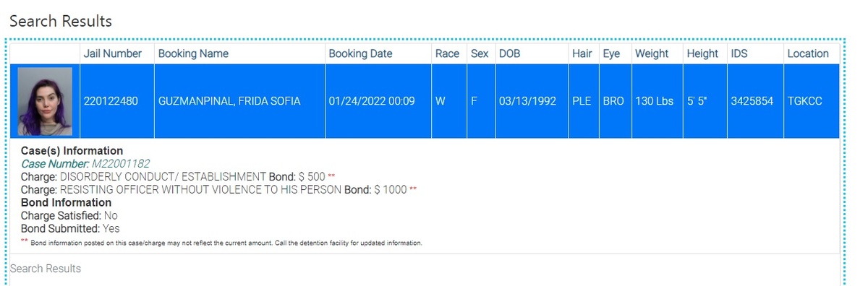Image resolution: width=868 pixels, height=286 pixels.
Task: Click the Sex column header
Action: [x=480, y=53]
